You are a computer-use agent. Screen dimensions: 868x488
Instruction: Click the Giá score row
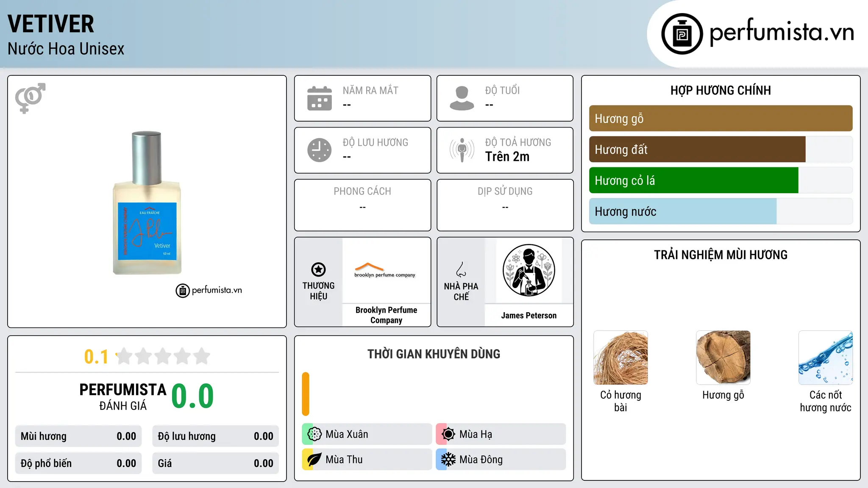(215, 463)
